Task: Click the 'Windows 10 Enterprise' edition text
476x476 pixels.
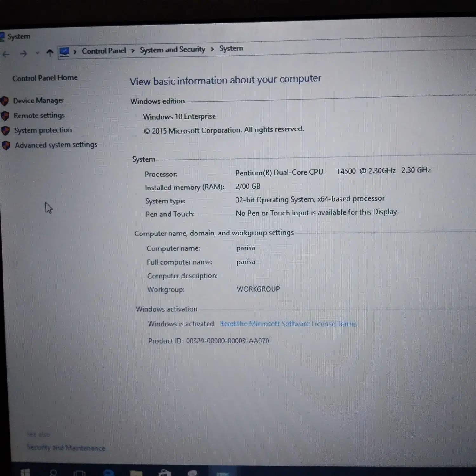Action: [179, 116]
